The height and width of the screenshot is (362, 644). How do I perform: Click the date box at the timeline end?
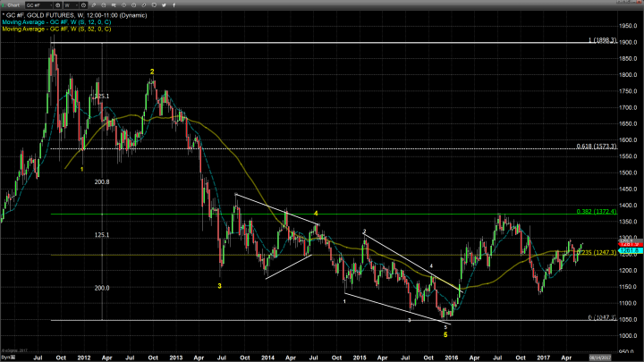point(600,358)
